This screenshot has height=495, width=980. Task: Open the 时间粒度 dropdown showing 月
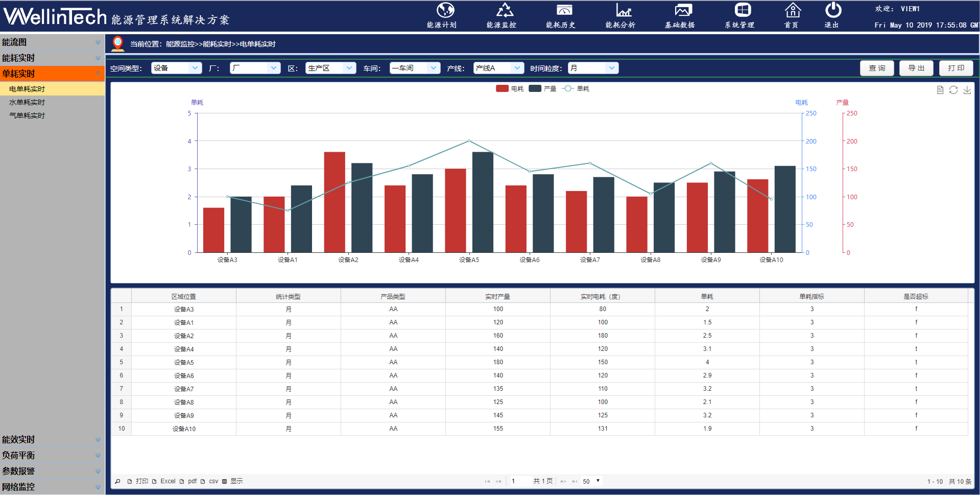pos(593,68)
